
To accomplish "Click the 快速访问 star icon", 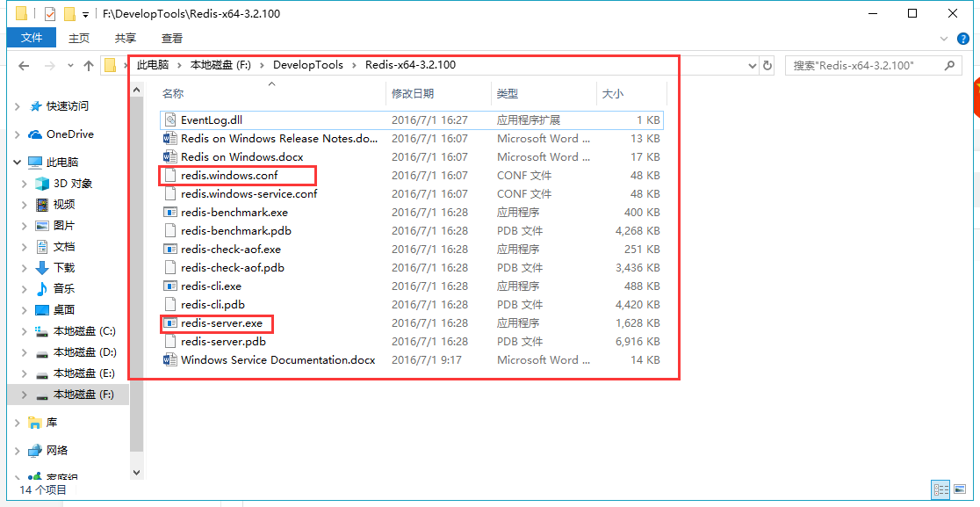I will (36, 106).
